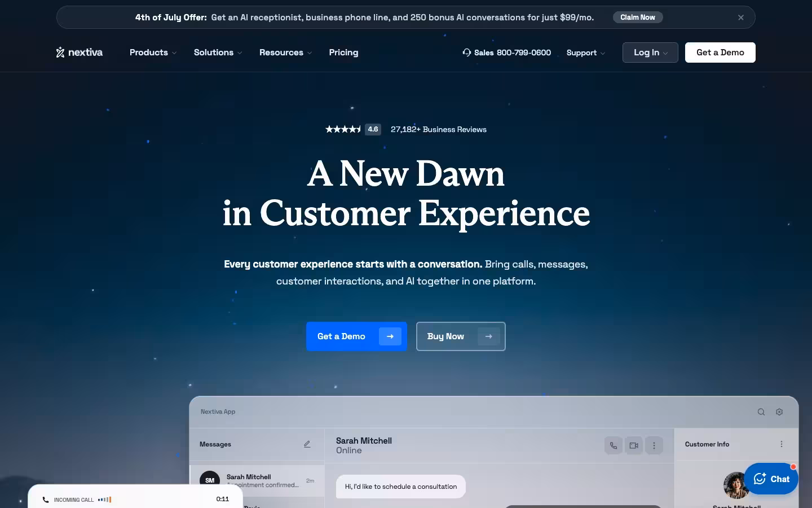
Task: Click the customer profile photo
Action: click(x=736, y=485)
